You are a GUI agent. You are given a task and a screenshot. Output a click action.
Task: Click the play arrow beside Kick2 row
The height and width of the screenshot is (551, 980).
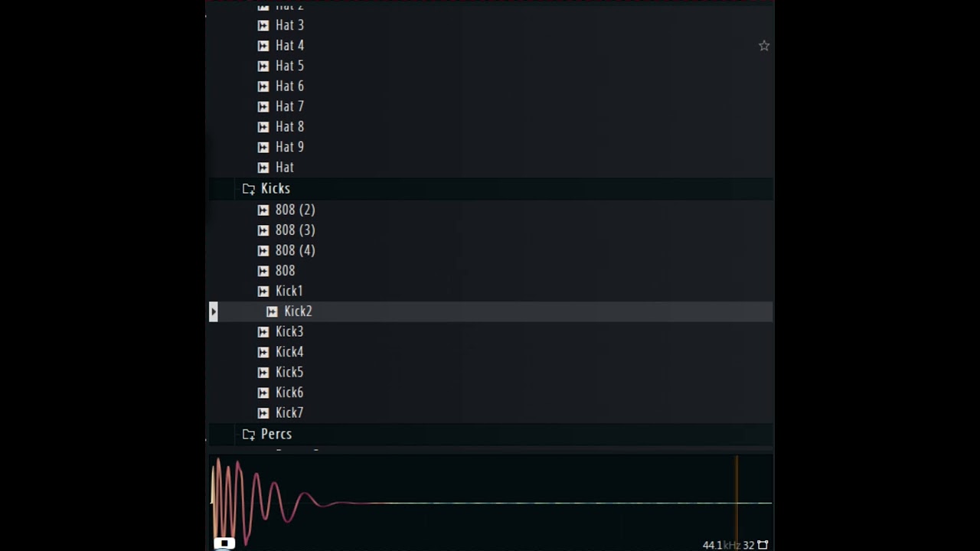pyautogui.click(x=214, y=311)
